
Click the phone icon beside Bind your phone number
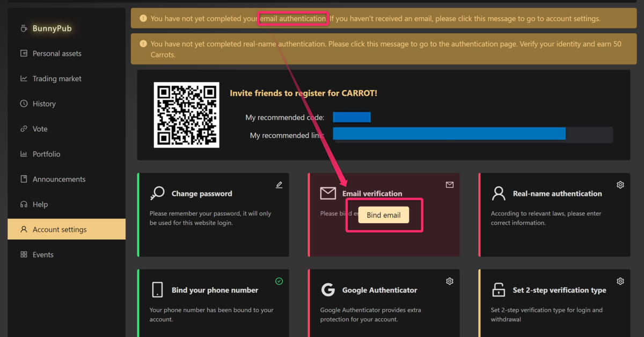(158, 290)
